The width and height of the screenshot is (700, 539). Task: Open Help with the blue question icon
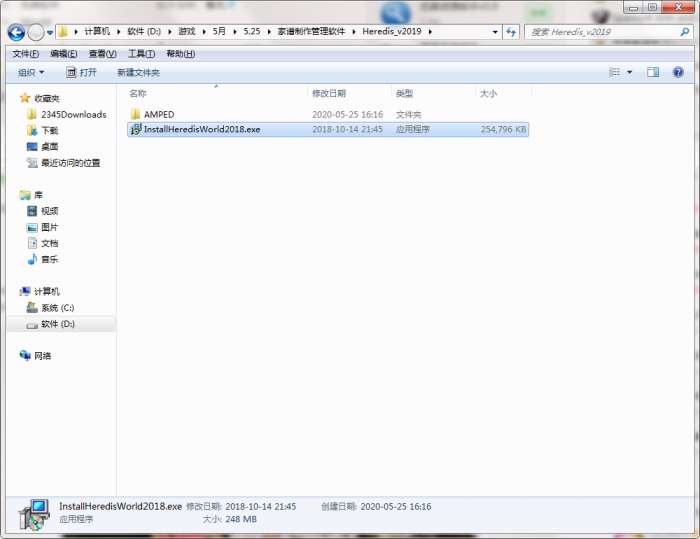(x=678, y=72)
